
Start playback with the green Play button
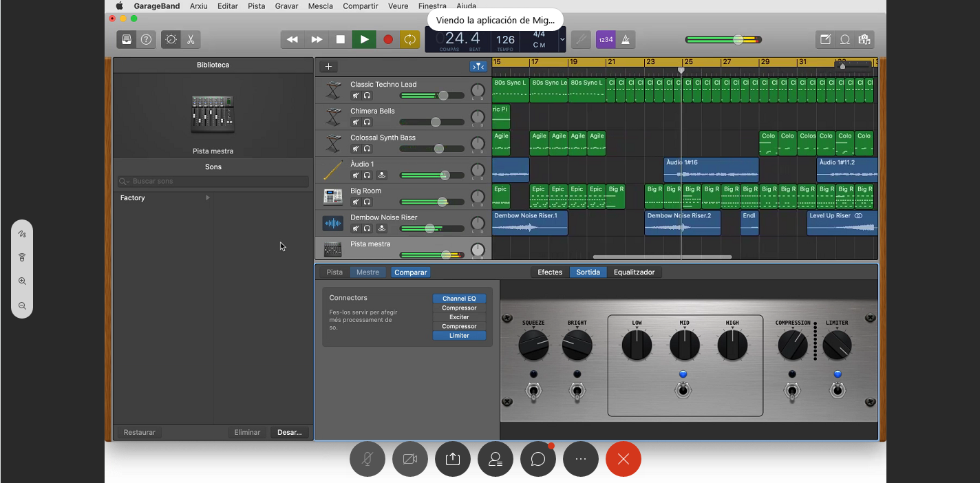364,39
